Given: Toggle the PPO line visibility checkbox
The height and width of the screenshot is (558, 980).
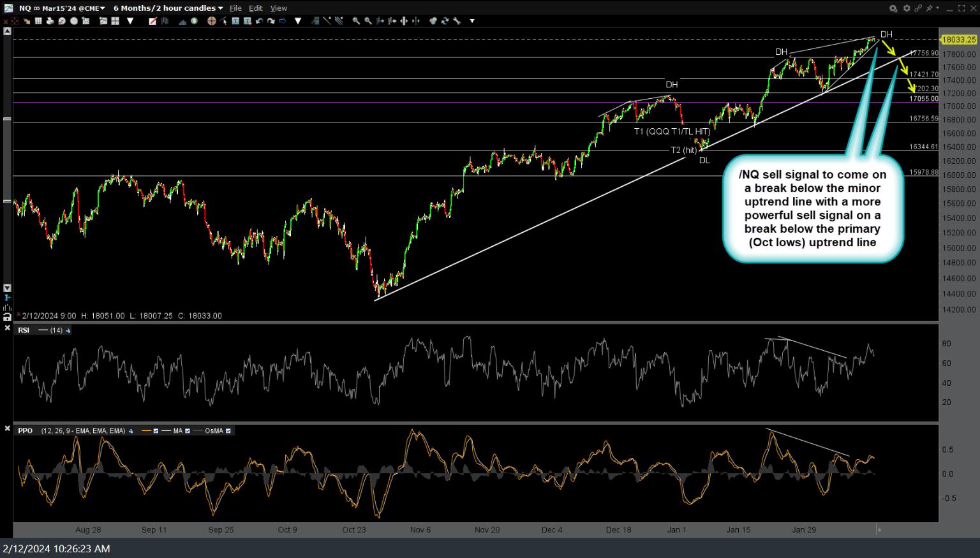Looking at the screenshot, I should tap(156, 430).
